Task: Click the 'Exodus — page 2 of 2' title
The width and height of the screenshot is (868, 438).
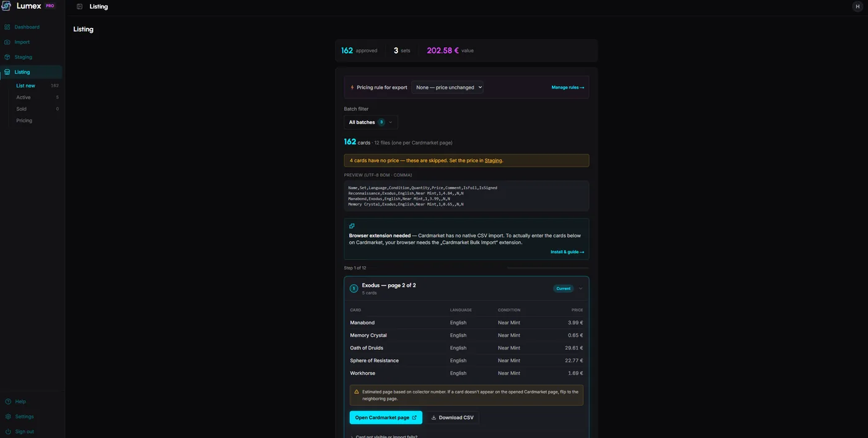Action: click(389, 285)
